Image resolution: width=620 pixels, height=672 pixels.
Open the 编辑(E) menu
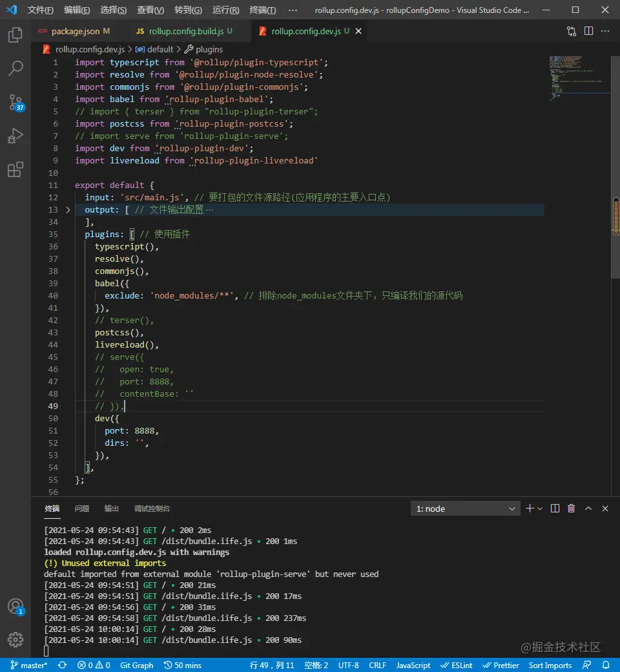tap(77, 10)
